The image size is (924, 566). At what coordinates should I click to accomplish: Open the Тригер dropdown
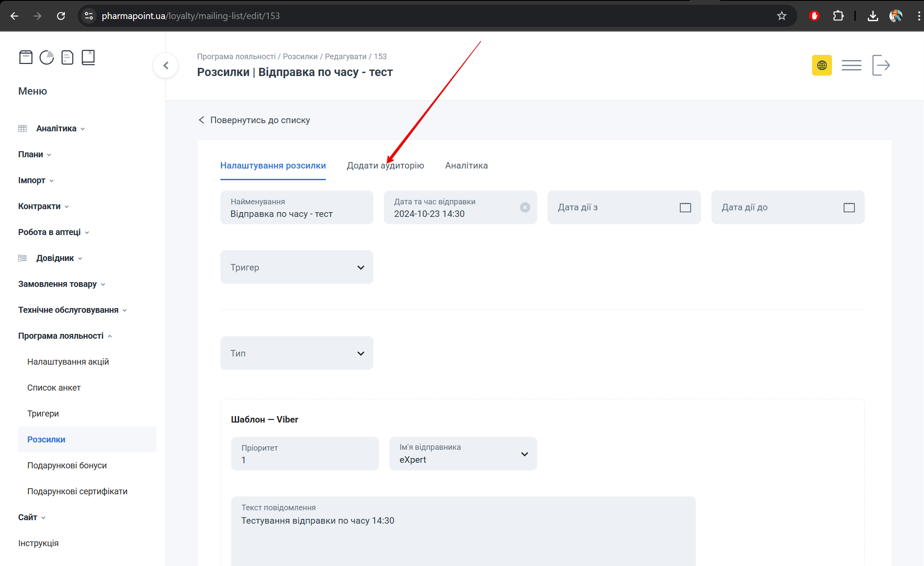296,267
